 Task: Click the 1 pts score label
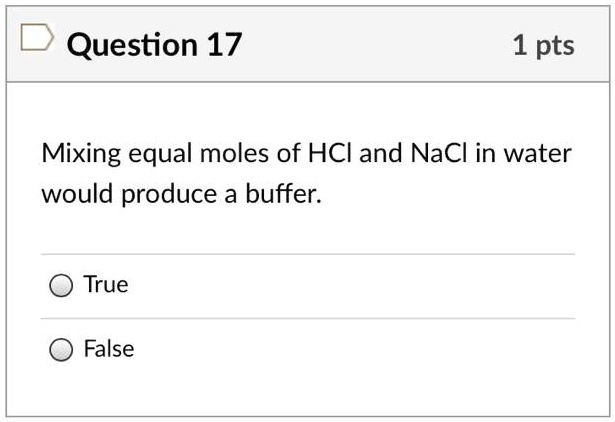[543, 46]
